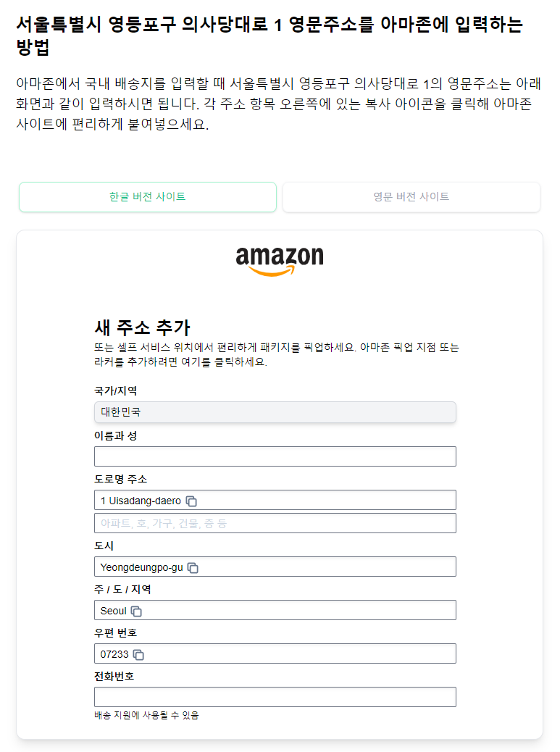Click the name input under 이름과 성
560x752 pixels.
275,456
